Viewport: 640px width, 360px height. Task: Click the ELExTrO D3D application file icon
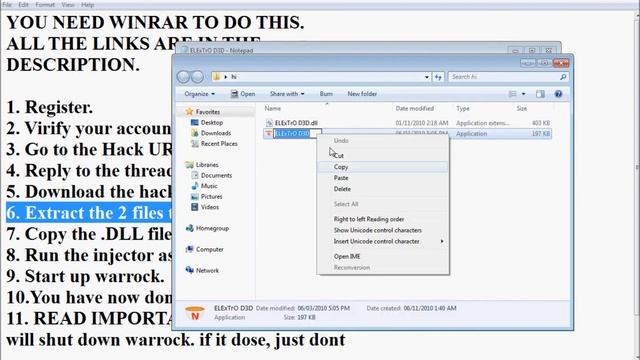[x=269, y=133]
